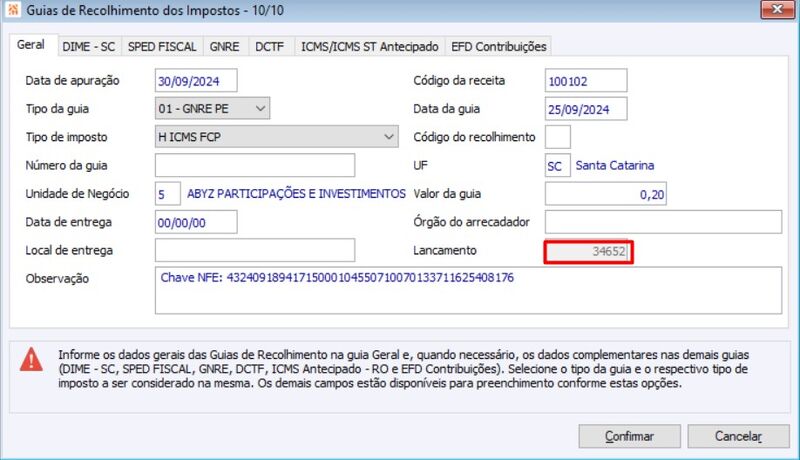Image resolution: width=800 pixels, height=460 pixels.
Task: Click the Lancamento field showing 34652
Action: (588, 251)
